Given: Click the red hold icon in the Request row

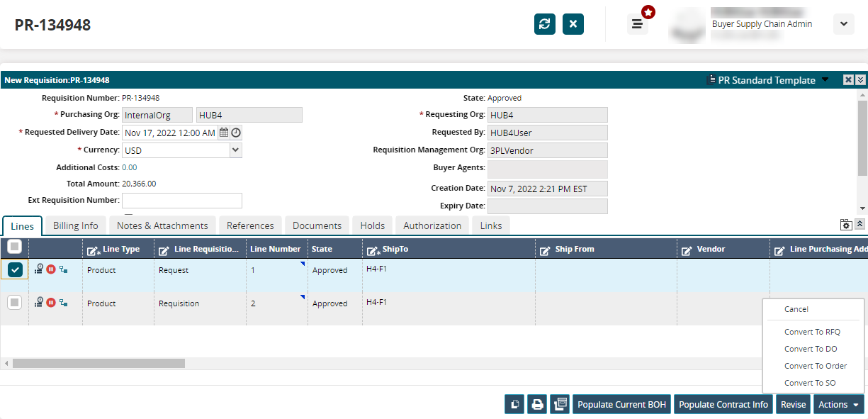Looking at the screenshot, I should (x=51, y=269).
